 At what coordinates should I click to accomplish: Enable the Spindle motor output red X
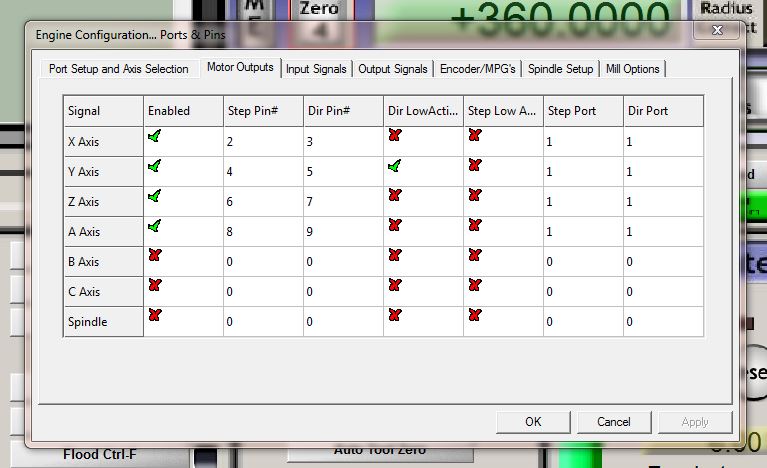pyautogui.click(x=154, y=316)
